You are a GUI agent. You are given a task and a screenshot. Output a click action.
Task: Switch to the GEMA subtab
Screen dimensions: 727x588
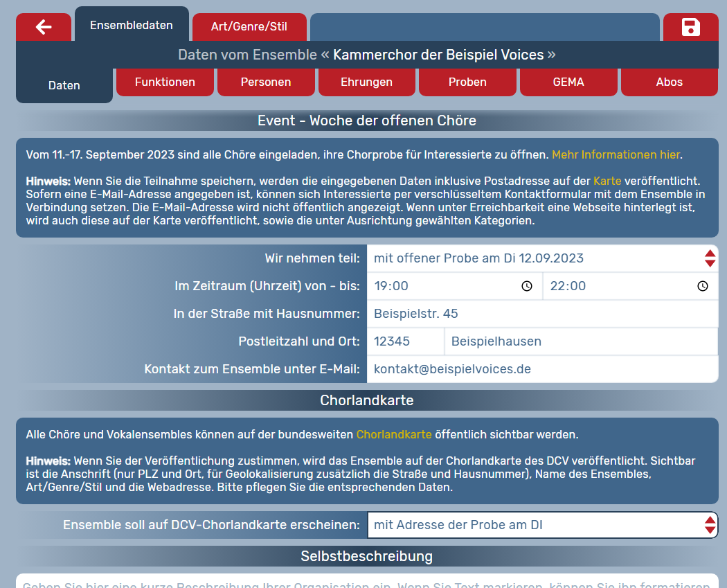(x=568, y=82)
